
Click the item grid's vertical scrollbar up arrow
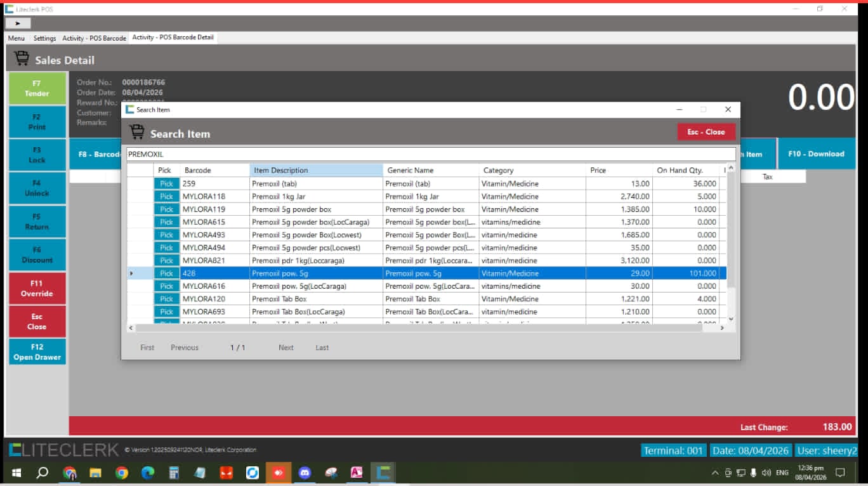[x=731, y=168]
